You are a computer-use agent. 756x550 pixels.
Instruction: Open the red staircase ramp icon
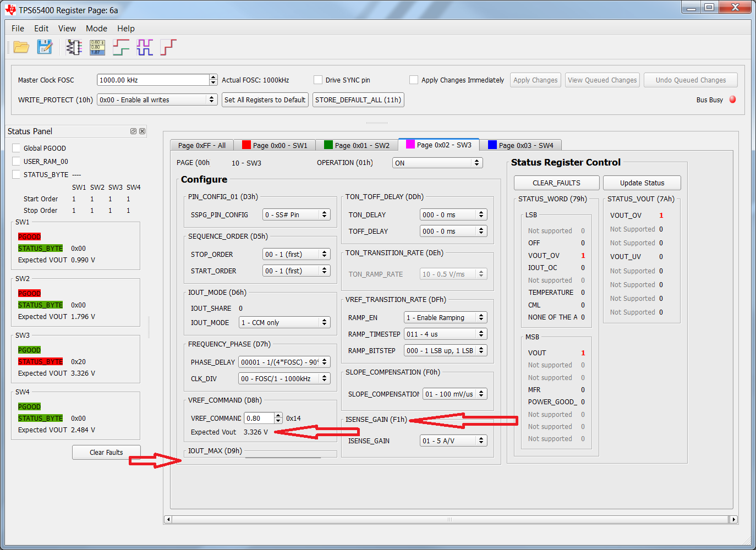(x=168, y=47)
